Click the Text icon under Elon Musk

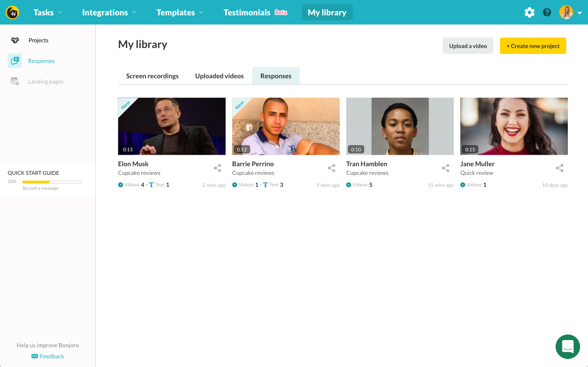click(x=151, y=185)
